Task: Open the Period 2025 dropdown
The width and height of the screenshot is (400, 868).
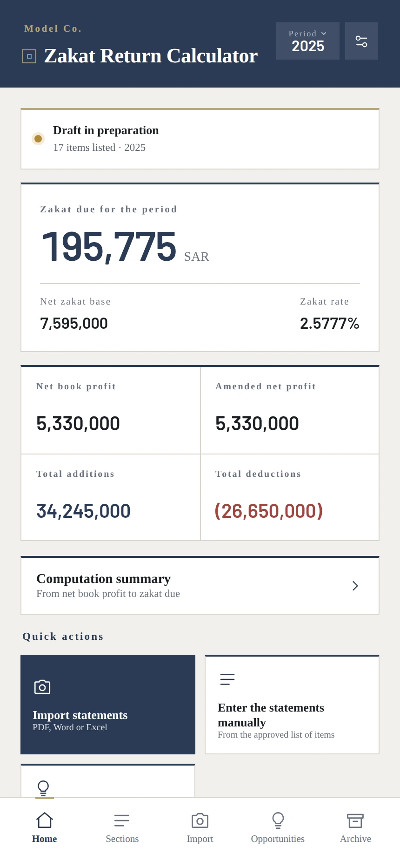Action: click(x=308, y=41)
